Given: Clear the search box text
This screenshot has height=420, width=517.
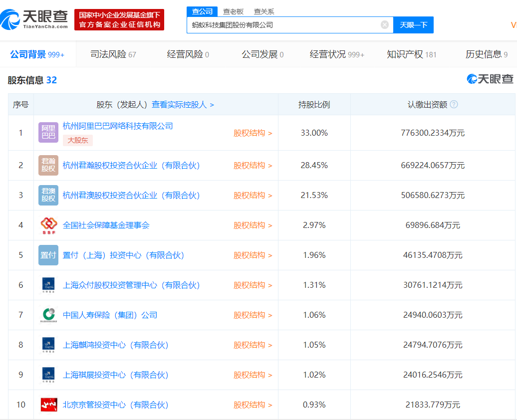Looking at the screenshot, I should click(x=385, y=25).
